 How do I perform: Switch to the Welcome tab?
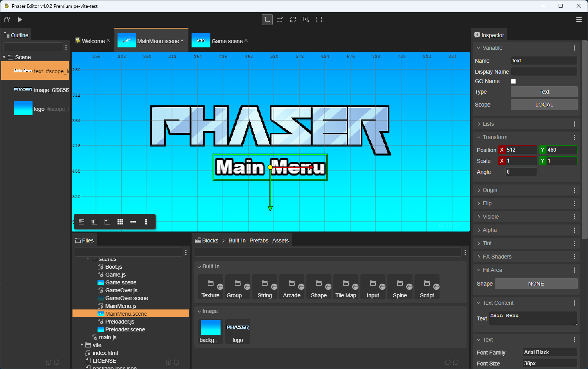tap(93, 41)
